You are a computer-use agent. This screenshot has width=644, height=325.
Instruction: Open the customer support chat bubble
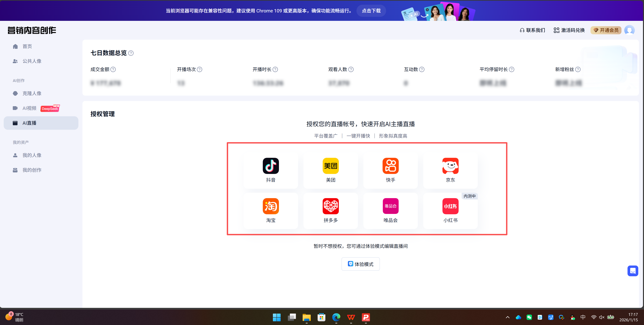[x=633, y=271]
